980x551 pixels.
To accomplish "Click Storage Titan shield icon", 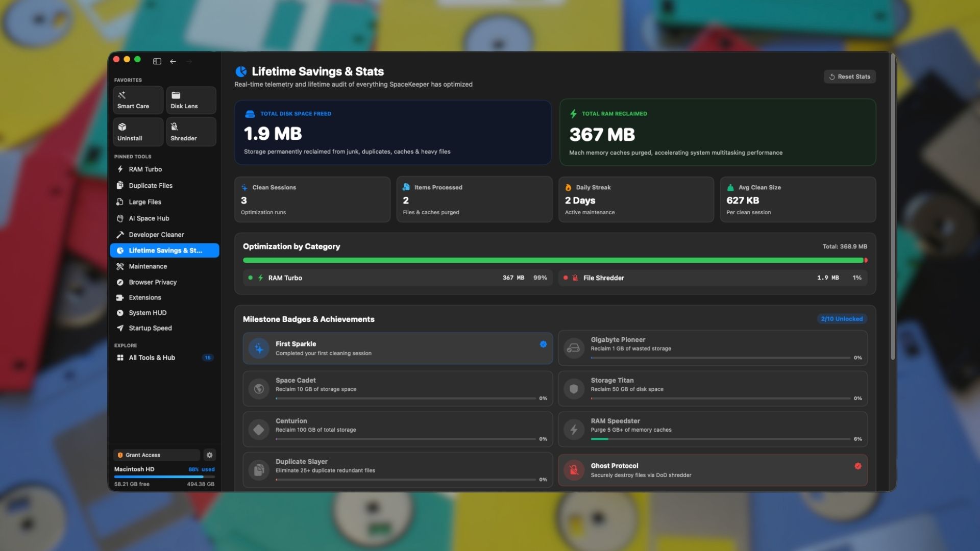I will [x=574, y=389].
